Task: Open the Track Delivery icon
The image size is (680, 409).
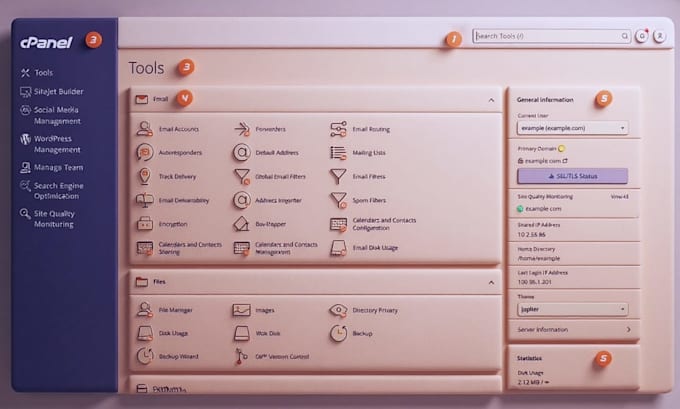Action: point(144,176)
